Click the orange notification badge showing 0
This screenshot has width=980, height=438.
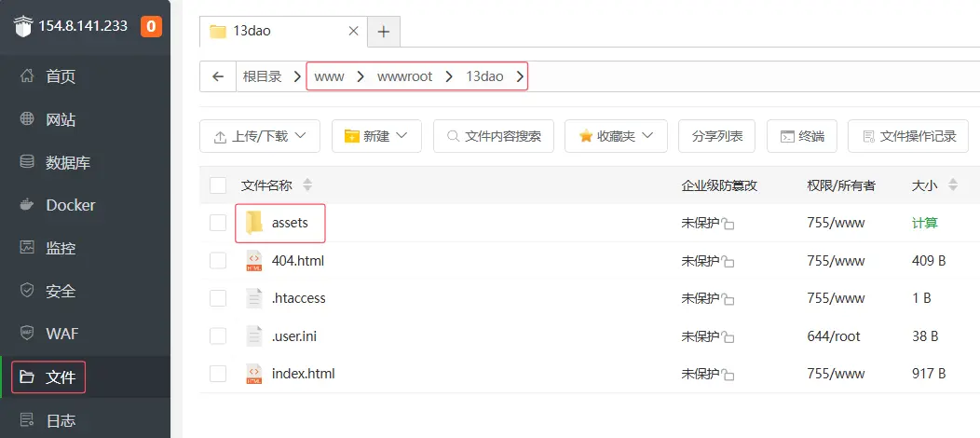(151, 26)
